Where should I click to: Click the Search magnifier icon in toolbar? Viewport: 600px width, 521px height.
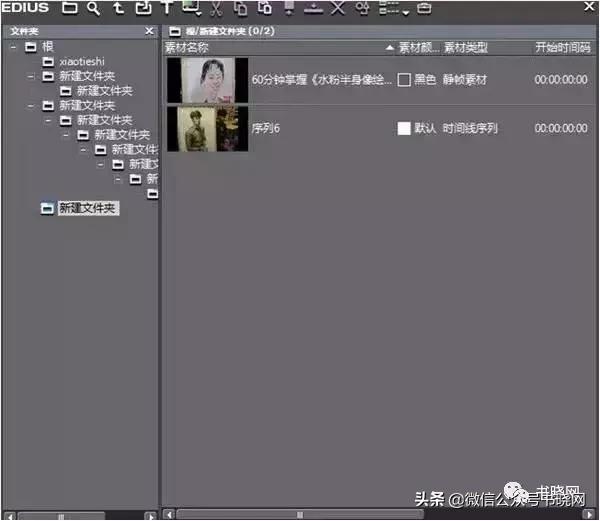click(93, 9)
